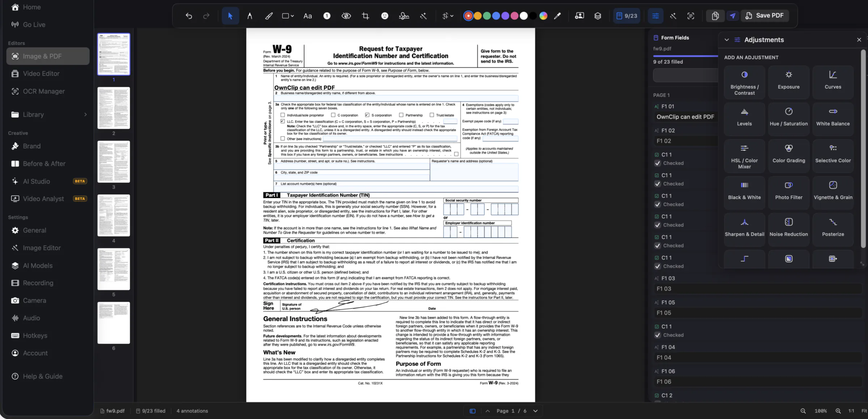
Task: Open OCR Manager
Action: [x=48, y=92]
